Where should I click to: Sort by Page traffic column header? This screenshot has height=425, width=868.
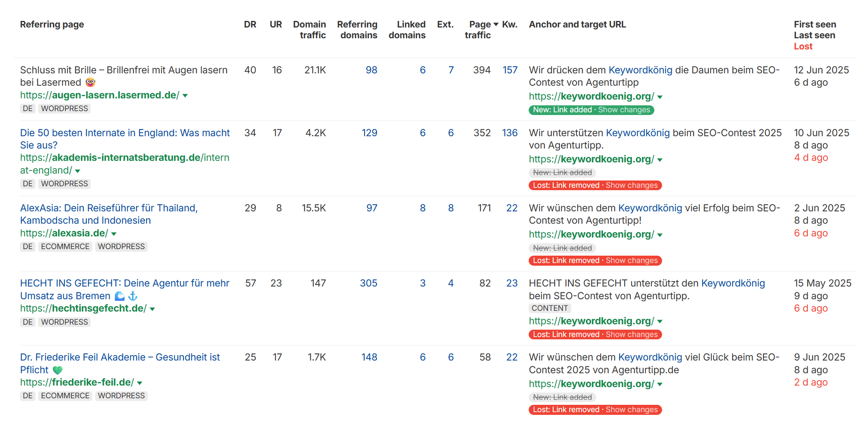tap(478, 30)
